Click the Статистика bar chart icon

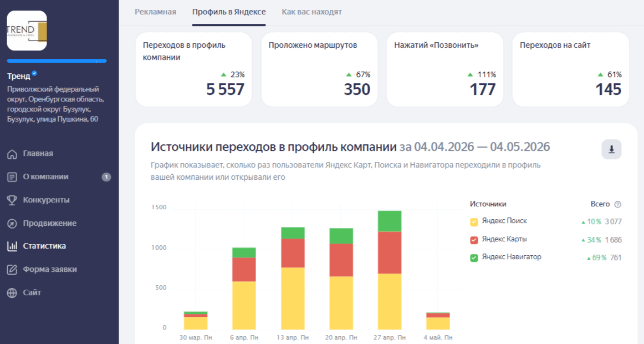[12, 246]
